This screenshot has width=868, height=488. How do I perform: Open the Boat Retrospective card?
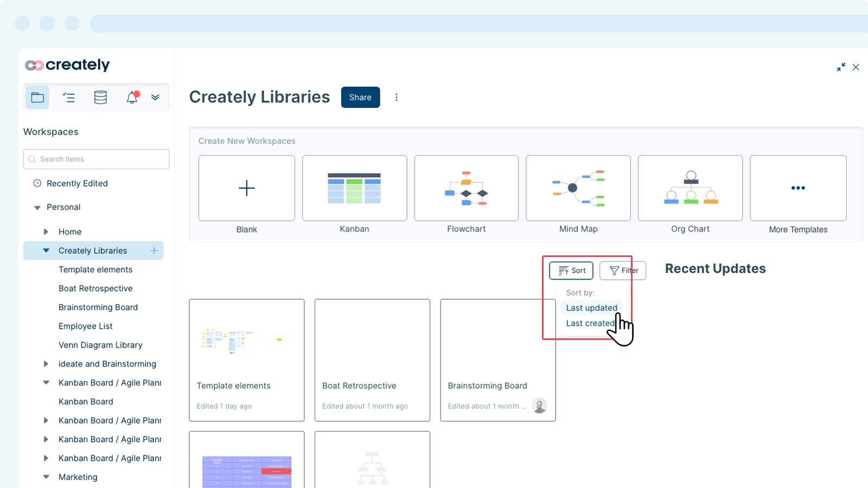tap(372, 360)
